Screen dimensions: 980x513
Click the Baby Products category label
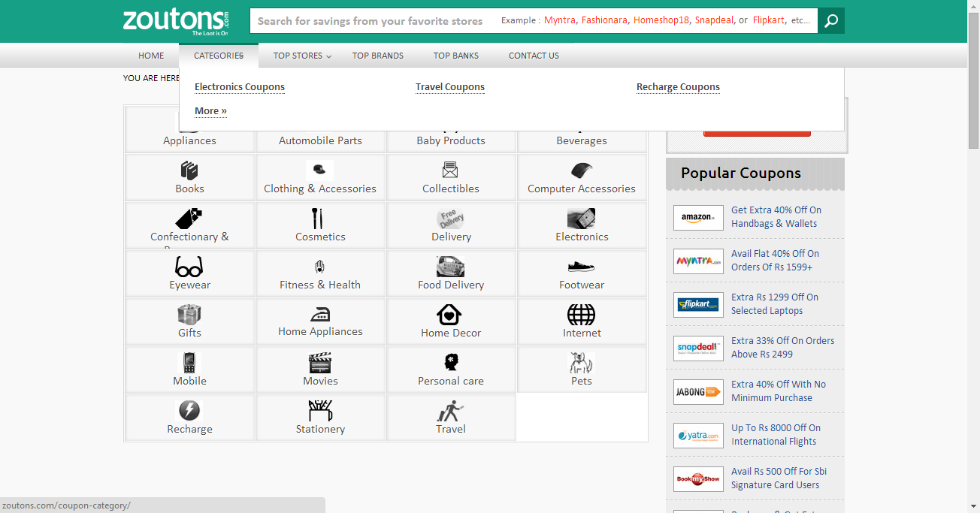pyautogui.click(x=451, y=140)
